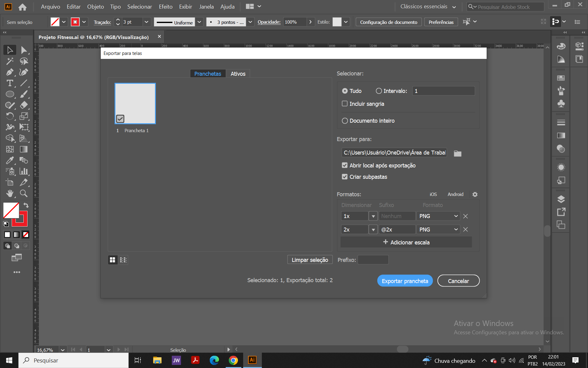Select the Column Graph tool
This screenshot has width=588, height=368.
click(24, 171)
